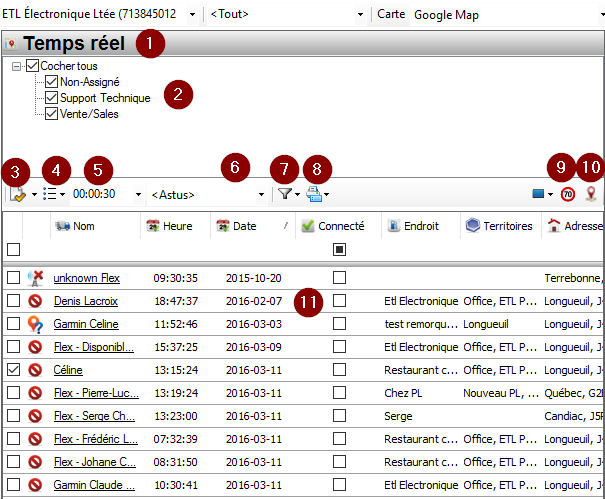
Task: Toggle the Cocher tous checkbox
Action: pyautogui.click(x=32, y=66)
